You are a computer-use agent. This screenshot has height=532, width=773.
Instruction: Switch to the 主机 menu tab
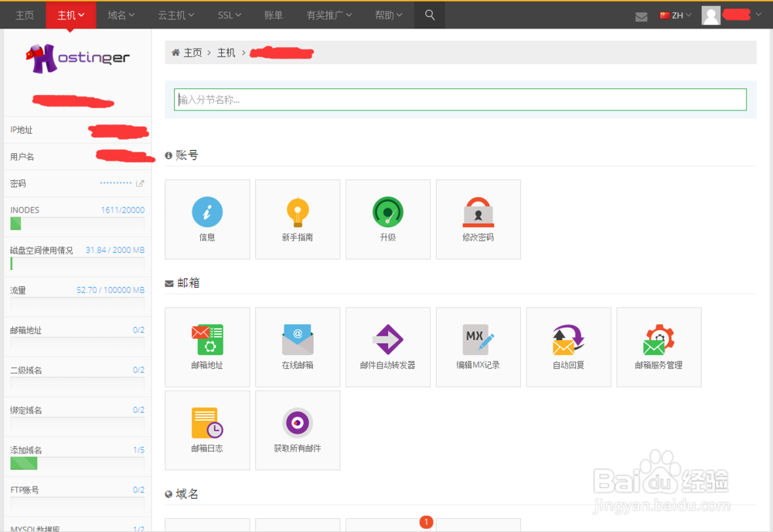click(70, 14)
